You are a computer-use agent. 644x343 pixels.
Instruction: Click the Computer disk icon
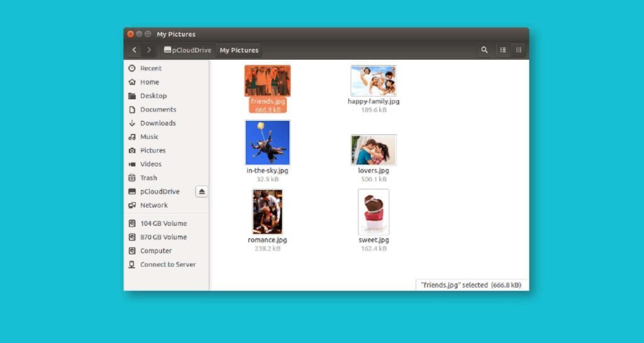coord(132,250)
